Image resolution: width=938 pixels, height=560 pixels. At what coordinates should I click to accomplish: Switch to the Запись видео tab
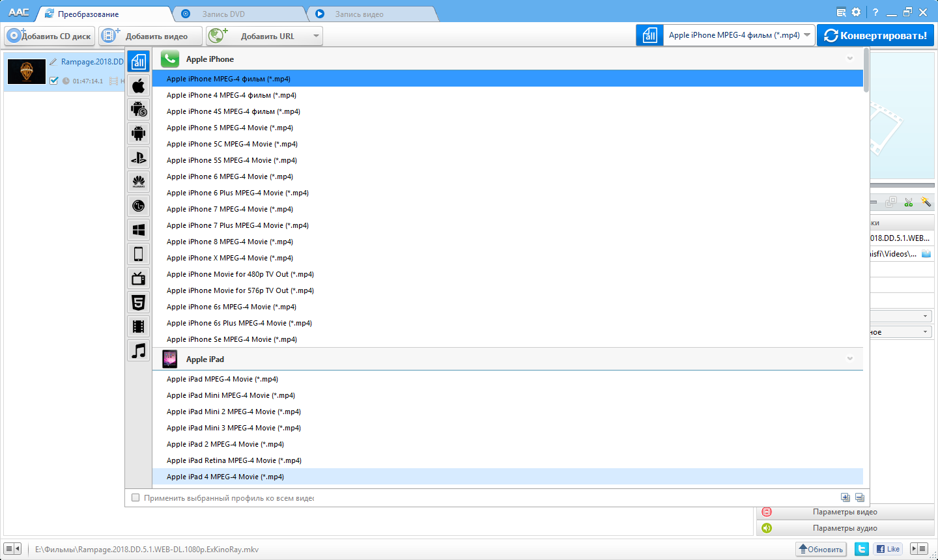[372, 14]
